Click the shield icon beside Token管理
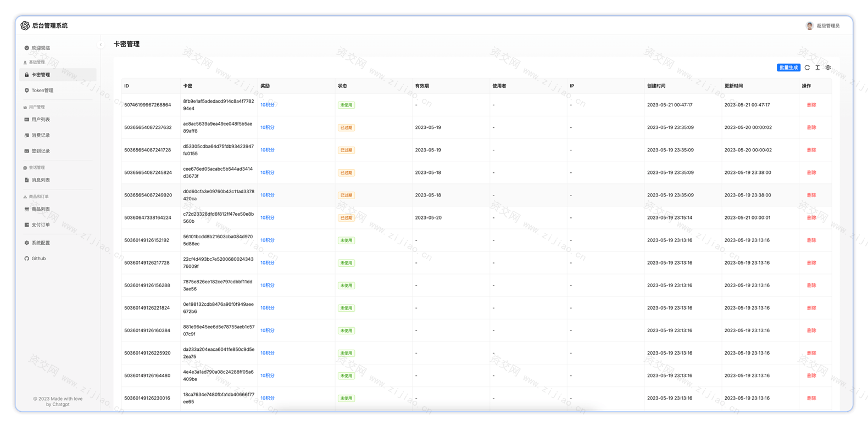The width and height of the screenshot is (868, 432). pos(26,91)
